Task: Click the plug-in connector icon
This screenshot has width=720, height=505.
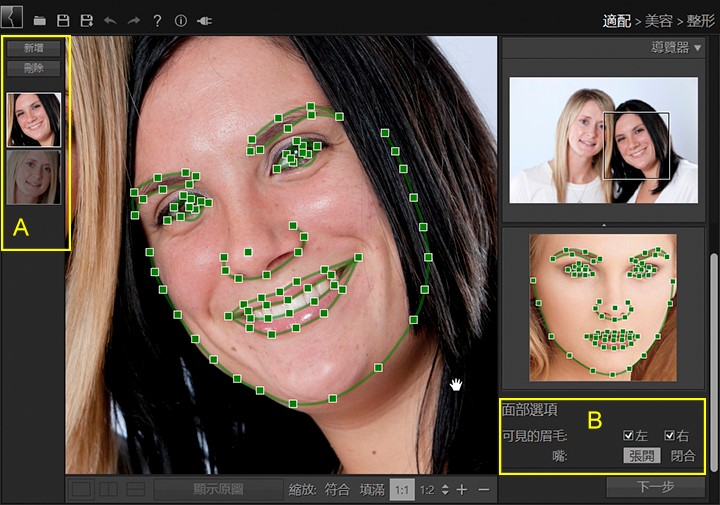Action: [x=205, y=20]
